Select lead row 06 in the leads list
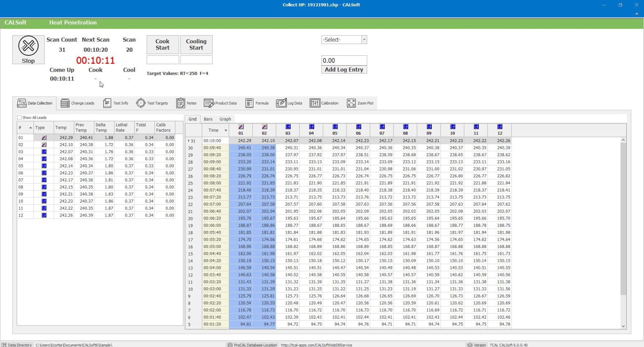Viewport: 644px width, 347px height. pyautogui.click(x=96, y=173)
